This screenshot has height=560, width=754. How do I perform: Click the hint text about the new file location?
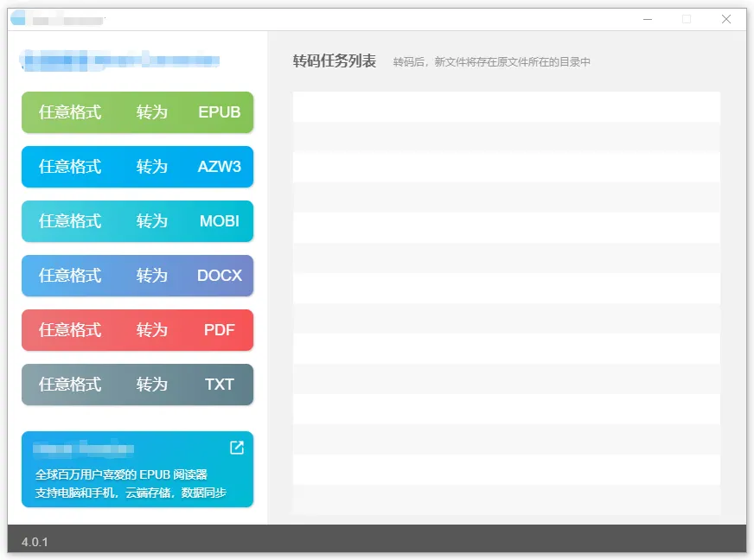pyautogui.click(x=491, y=62)
